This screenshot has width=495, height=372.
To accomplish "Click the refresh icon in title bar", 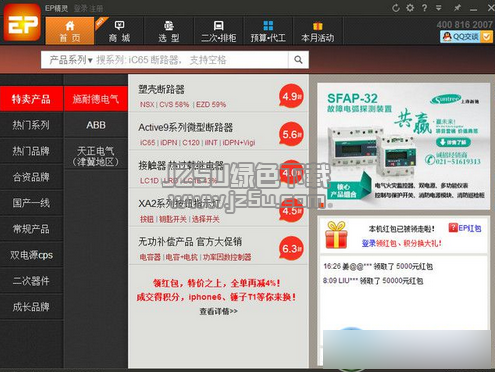I will [x=396, y=8].
